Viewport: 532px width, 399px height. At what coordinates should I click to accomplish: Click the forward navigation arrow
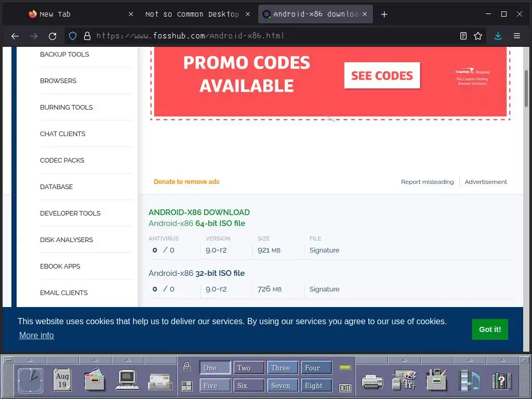point(34,36)
